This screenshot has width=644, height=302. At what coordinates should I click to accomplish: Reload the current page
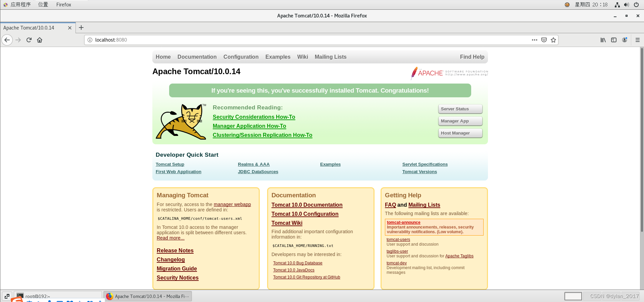[29, 40]
